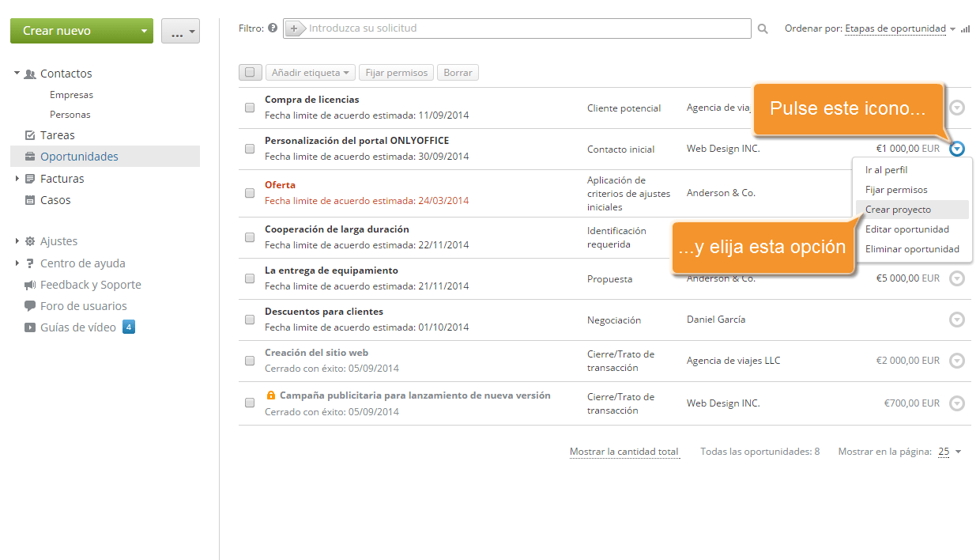Viewport: 980px width, 560px height.
Task: Click Web Design INC. on Personalización row
Action: tap(723, 149)
